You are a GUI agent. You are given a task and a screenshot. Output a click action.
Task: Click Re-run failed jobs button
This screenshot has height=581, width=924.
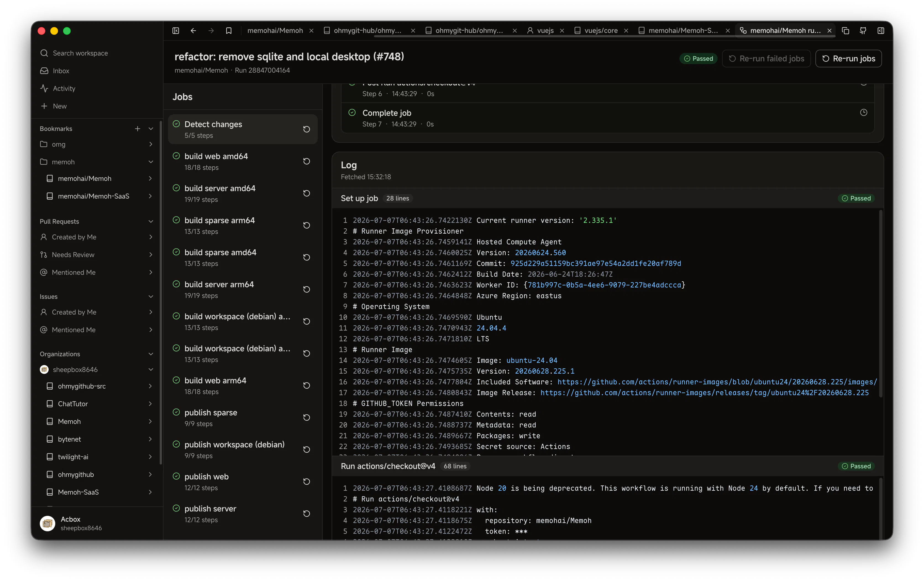[766, 59]
